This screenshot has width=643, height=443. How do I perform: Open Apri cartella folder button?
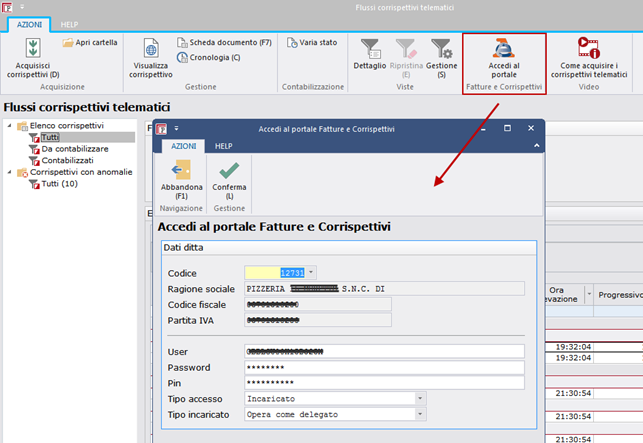point(89,43)
